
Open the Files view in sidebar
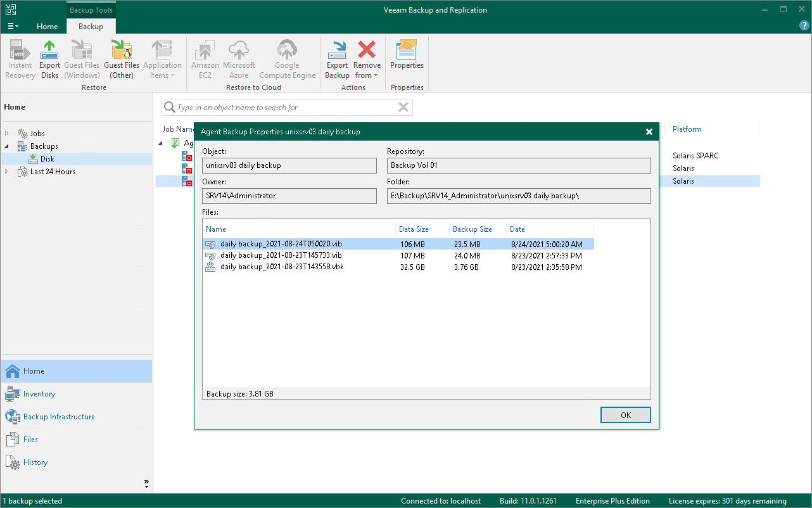pyautogui.click(x=30, y=440)
